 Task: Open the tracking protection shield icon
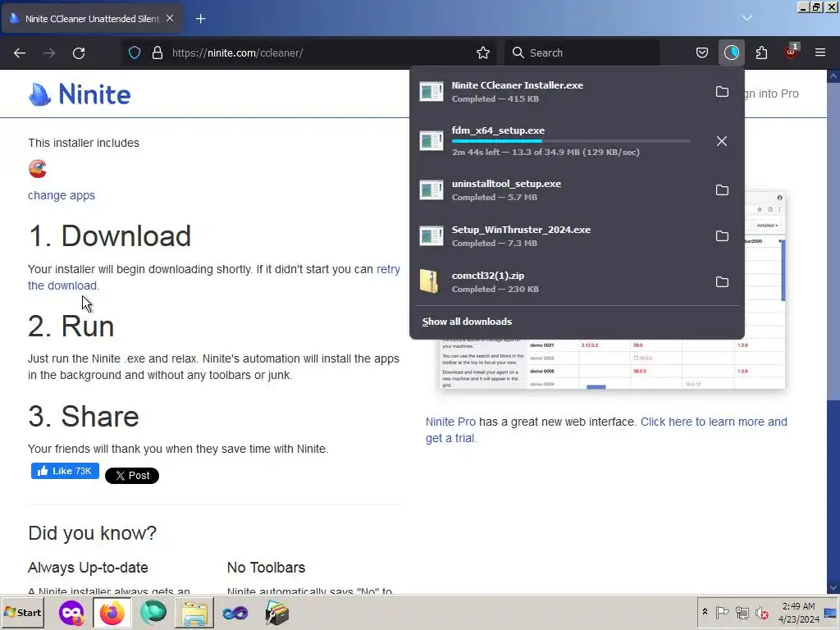(135, 53)
